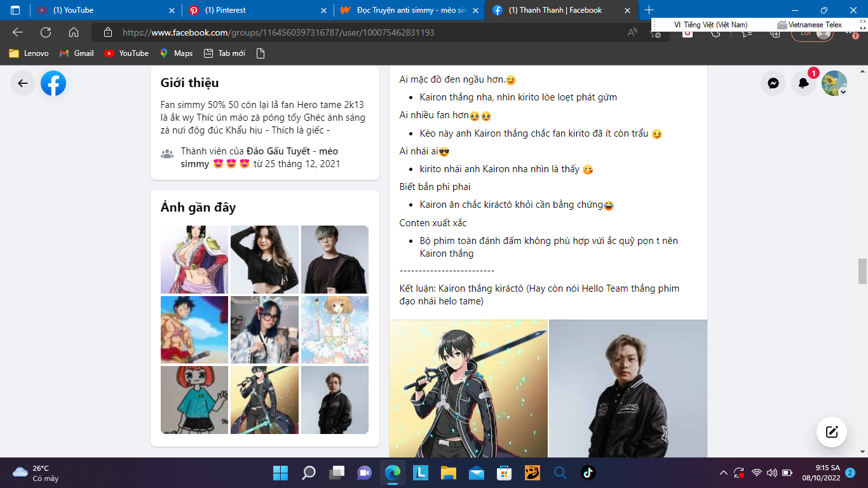Open the man in black jacket bottom-row thumbnail

pyautogui.click(x=335, y=400)
